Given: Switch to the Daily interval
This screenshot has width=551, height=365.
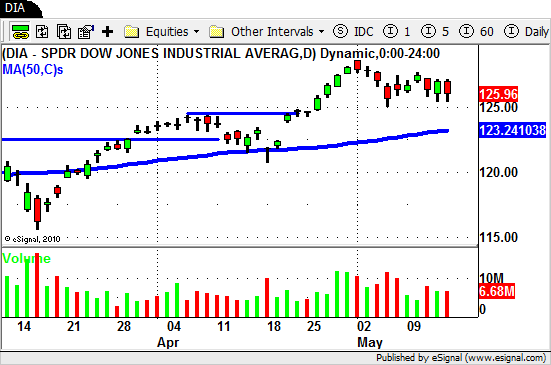Looking at the screenshot, I should tap(537, 32).
